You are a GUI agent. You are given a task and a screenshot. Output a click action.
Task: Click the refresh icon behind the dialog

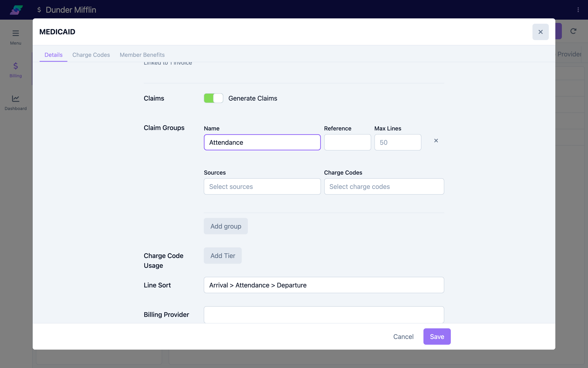coord(574,31)
